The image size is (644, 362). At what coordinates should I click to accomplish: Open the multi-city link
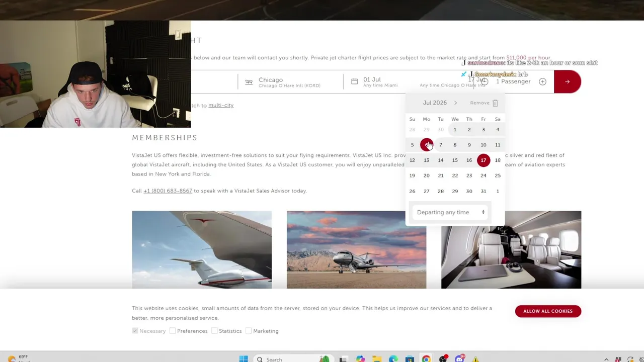click(221, 105)
